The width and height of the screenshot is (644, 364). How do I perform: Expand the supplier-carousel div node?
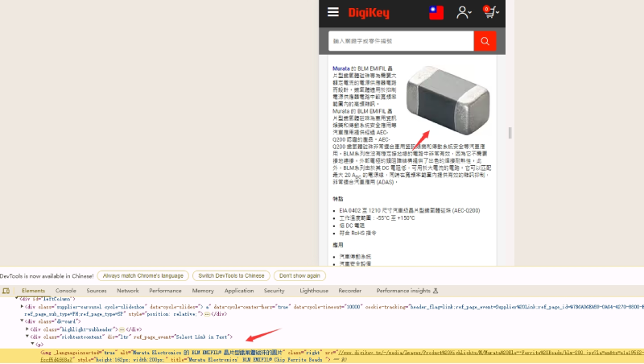[x=23, y=307]
